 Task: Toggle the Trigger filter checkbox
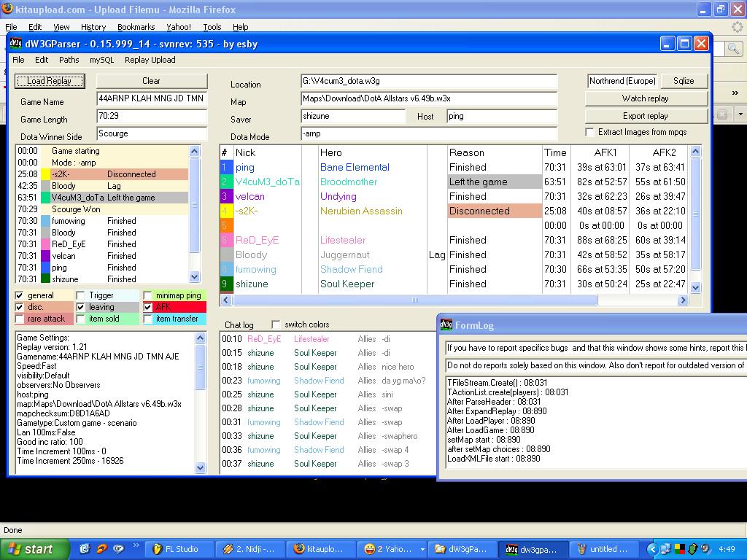[80, 295]
